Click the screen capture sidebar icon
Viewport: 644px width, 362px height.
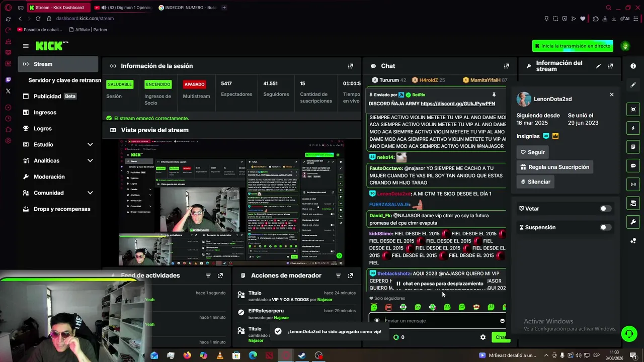(633, 109)
